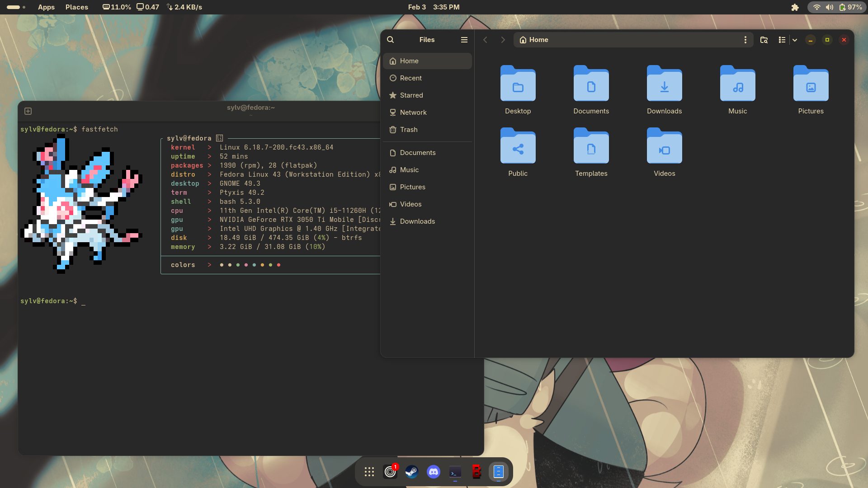Go to Recent in the sidebar
Viewport: 868px width, 488px height.
[410, 78]
